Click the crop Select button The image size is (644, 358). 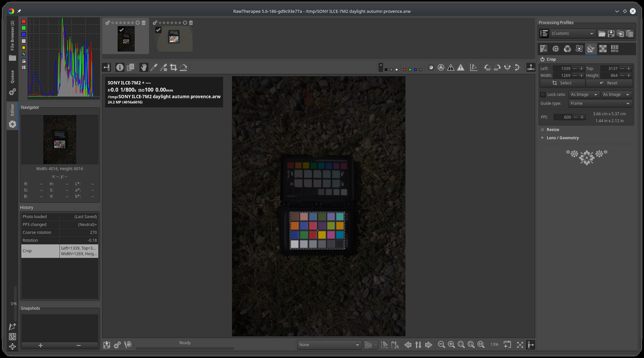click(x=562, y=83)
